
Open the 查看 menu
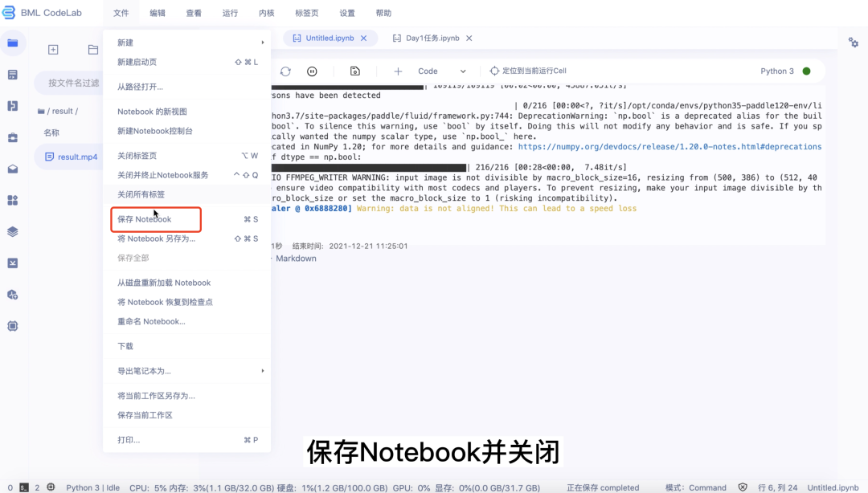tap(194, 13)
